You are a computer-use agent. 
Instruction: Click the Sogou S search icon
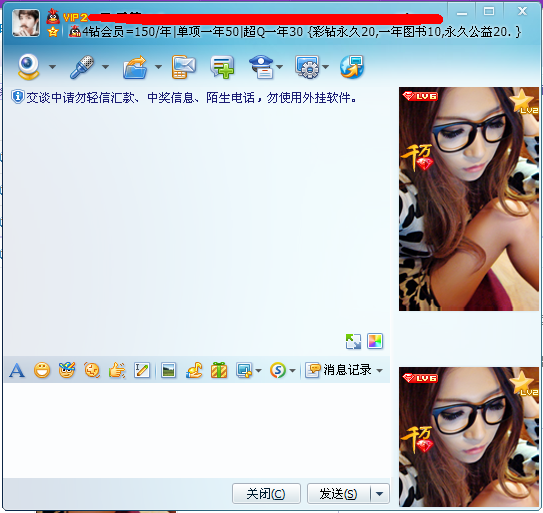click(278, 371)
